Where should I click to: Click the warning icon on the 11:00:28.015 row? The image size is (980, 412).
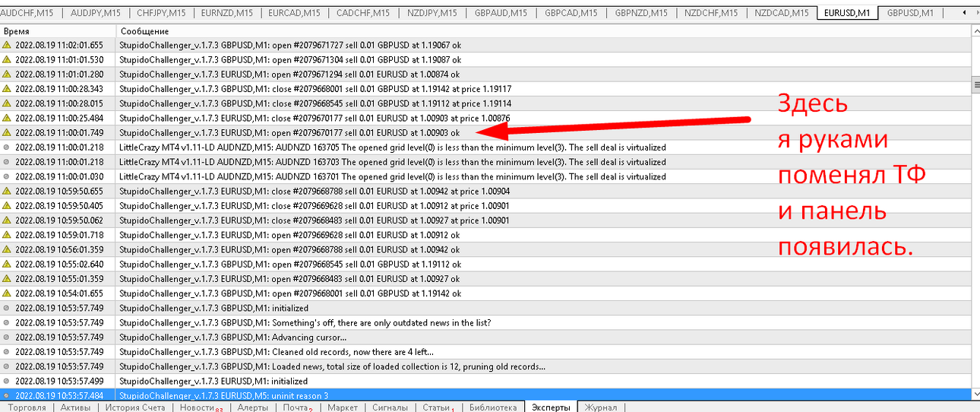coord(7,103)
